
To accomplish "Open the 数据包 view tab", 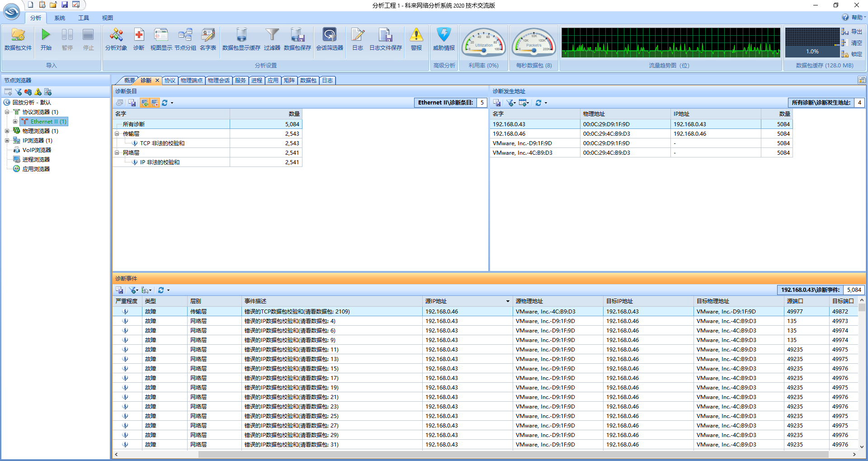I will [308, 80].
